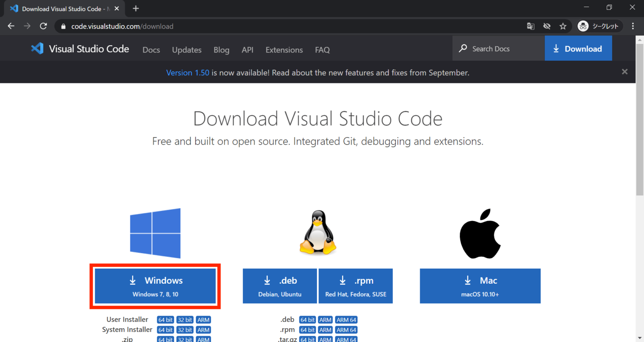
Task: Open the Extensions navigation item
Action: (284, 49)
